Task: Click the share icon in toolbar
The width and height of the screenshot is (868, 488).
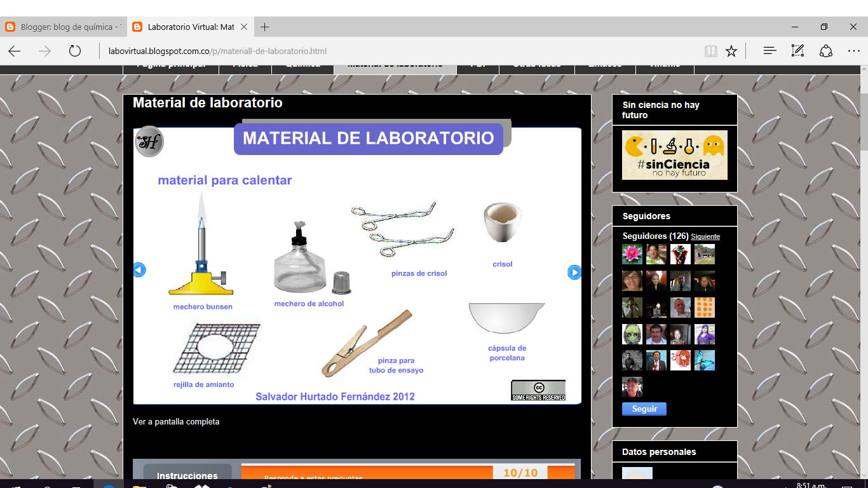Action: tap(825, 51)
